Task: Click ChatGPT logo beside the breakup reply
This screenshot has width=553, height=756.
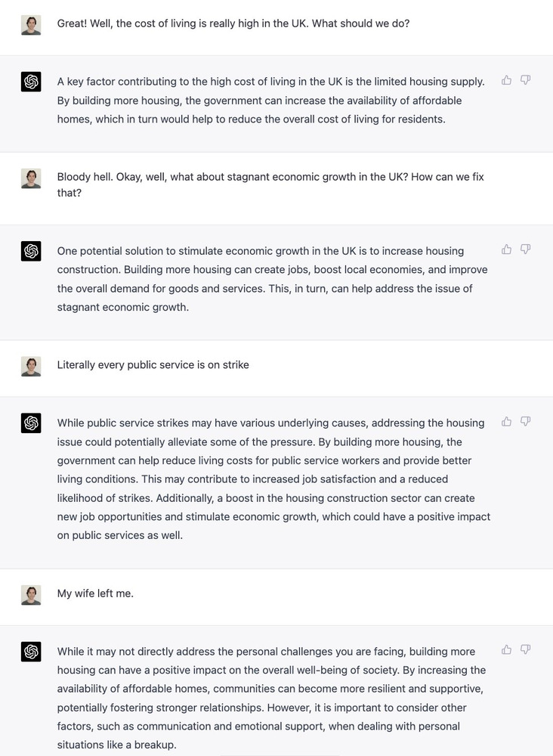Action: coord(31,652)
